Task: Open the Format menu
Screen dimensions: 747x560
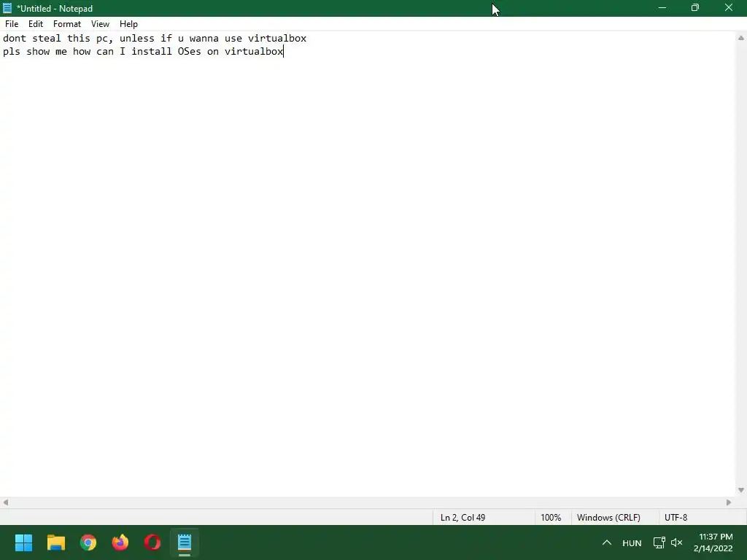Action: [x=66, y=24]
